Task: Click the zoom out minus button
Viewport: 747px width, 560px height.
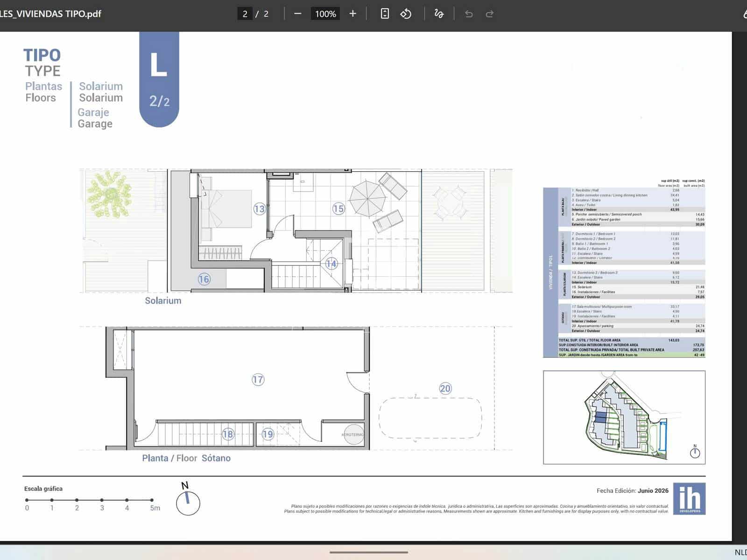Action: click(298, 14)
